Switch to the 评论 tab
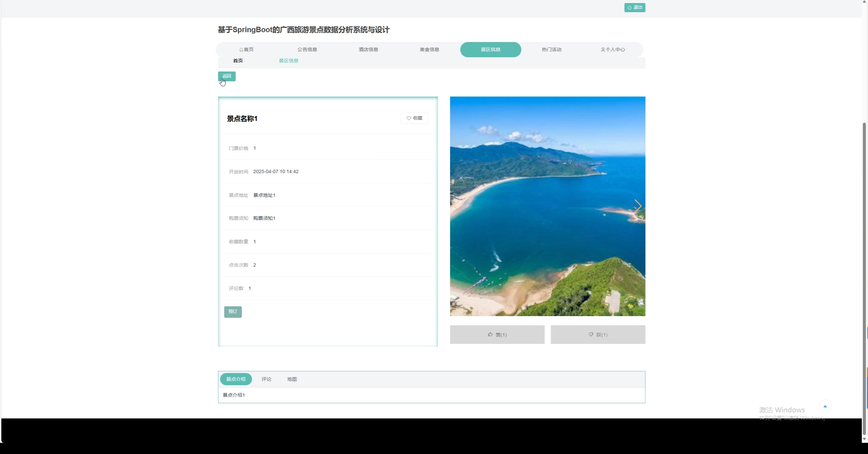The height and width of the screenshot is (454, 868). click(266, 379)
